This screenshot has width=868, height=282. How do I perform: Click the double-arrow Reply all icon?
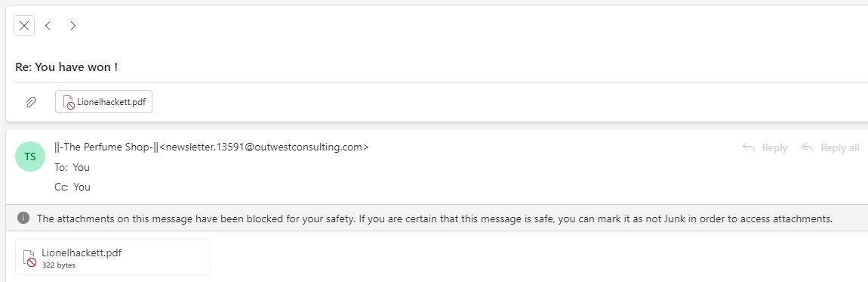(x=807, y=147)
